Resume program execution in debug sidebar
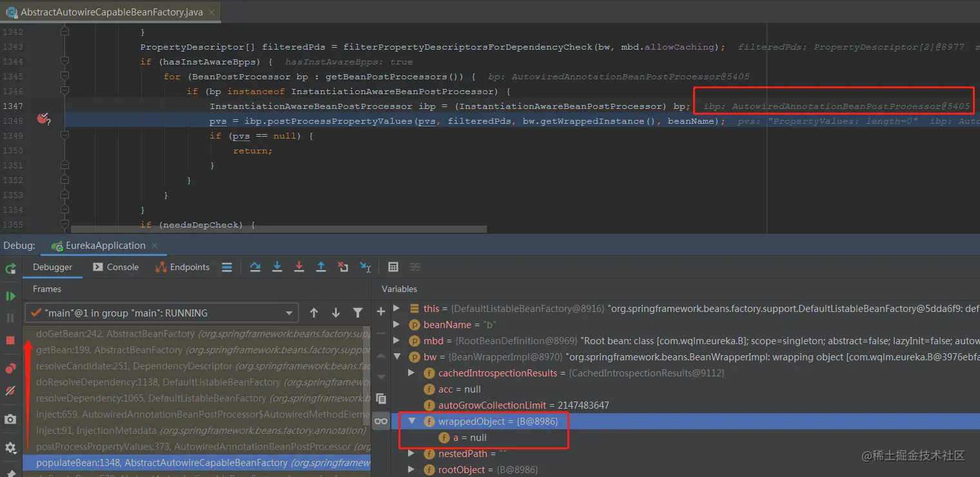This screenshot has height=477, width=980. (x=10, y=297)
